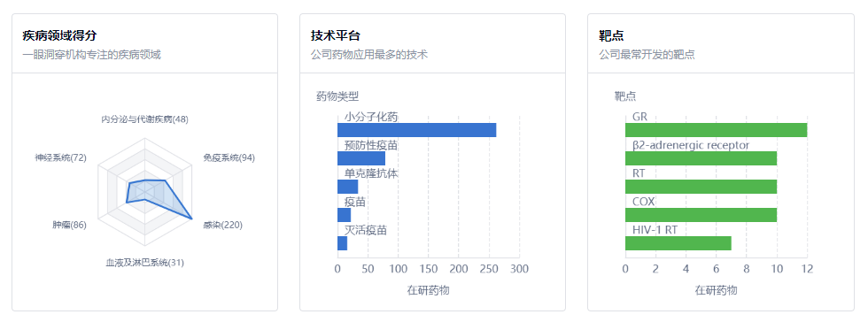Select the 灭活疫苗 bar
The image size is (868, 322).
[x=342, y=243]
